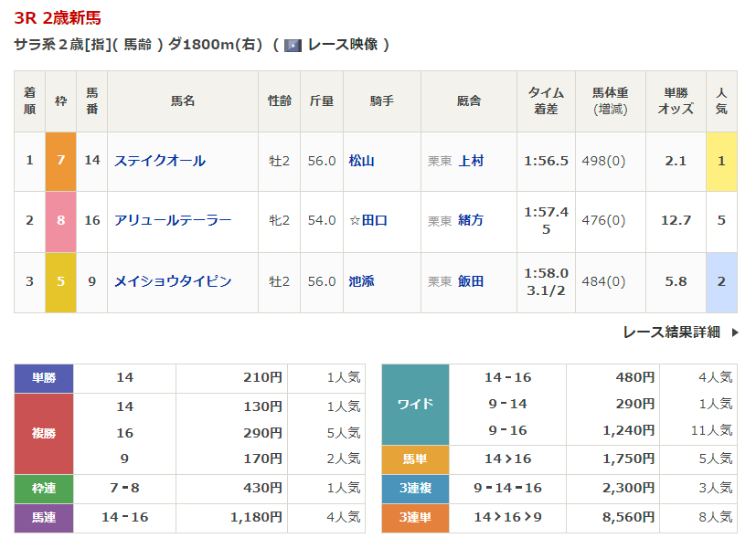Click the orange frame 7 cell
This screenshot has height=538, width=756.
pyautogui.click(x=61, y=161)
